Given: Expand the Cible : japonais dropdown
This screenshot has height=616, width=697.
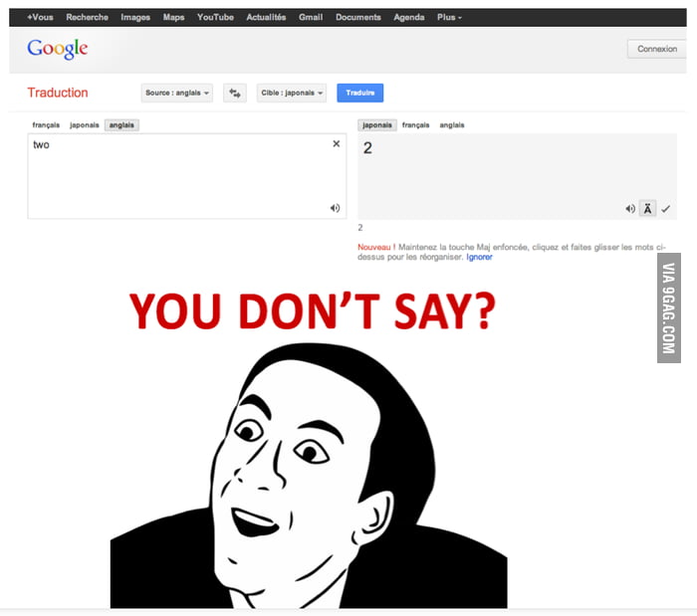Looking at the screenshot, I should click(x=291, y=93).
